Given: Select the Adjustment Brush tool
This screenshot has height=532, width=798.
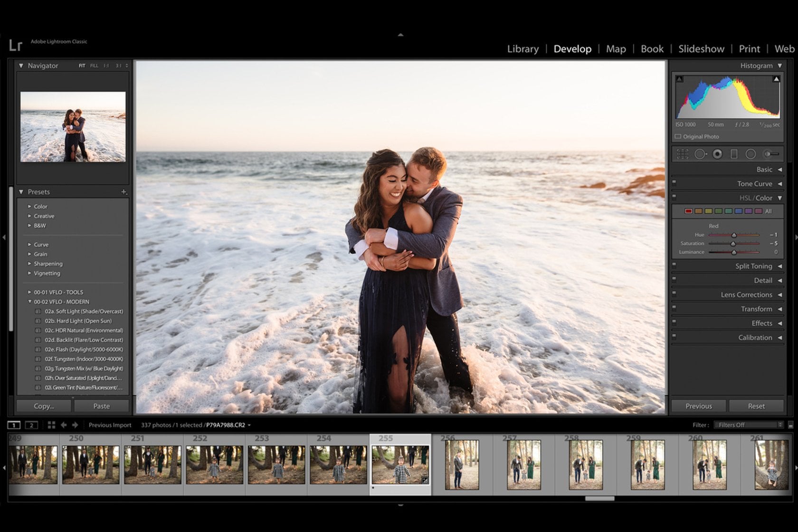Looking at the screenshot, I should [770, 153].
